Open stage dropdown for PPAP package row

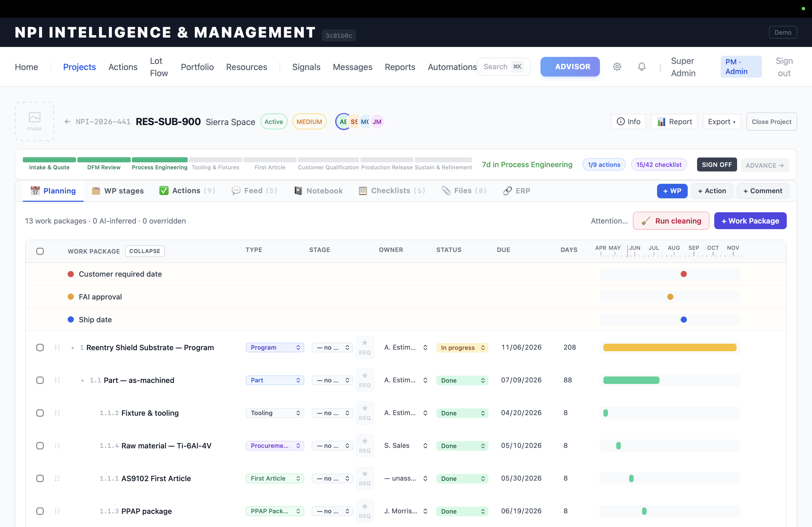click(332, 511)
